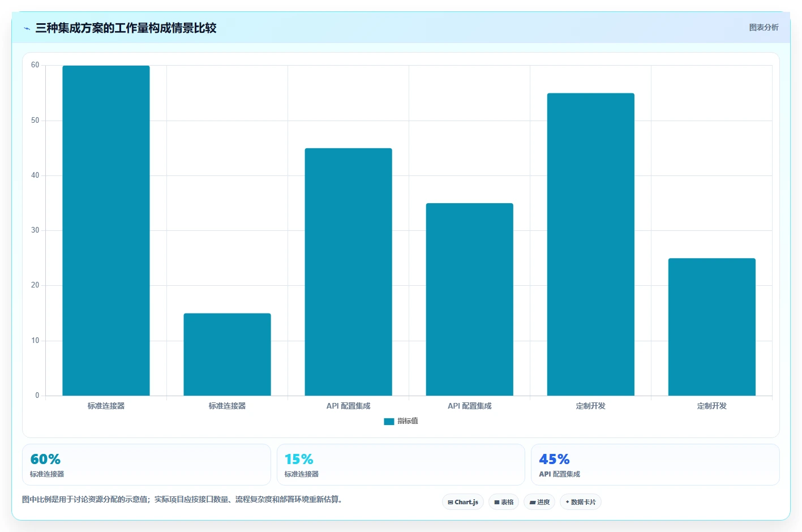Click the shortest bar at value 15
The height and width of the screenshot is (532, 802).
(x=227, y=354)
